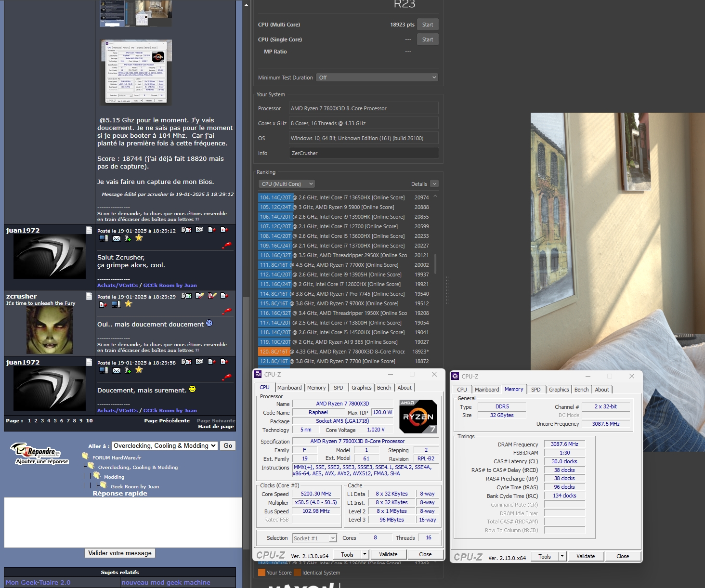Click the envelope icon on juan1972's 18:29:58 post
The width and height of the screenshot is (705, 588).
117,370
